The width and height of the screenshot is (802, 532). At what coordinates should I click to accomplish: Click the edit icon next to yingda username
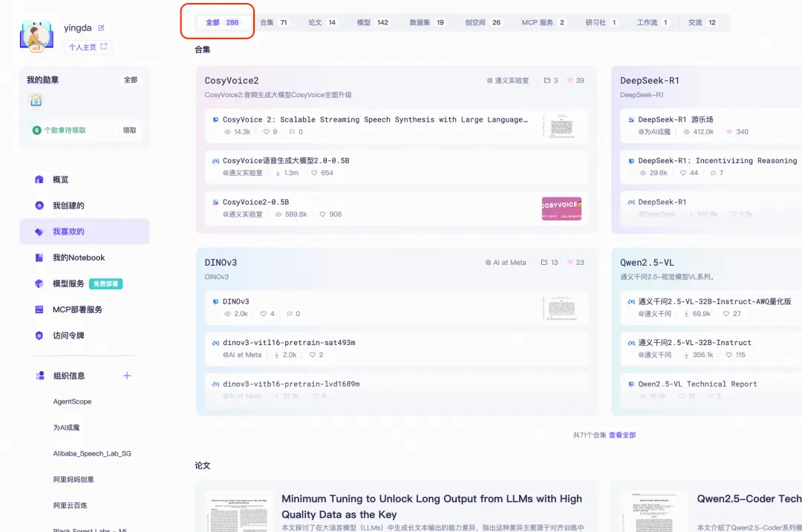point(101,27)
